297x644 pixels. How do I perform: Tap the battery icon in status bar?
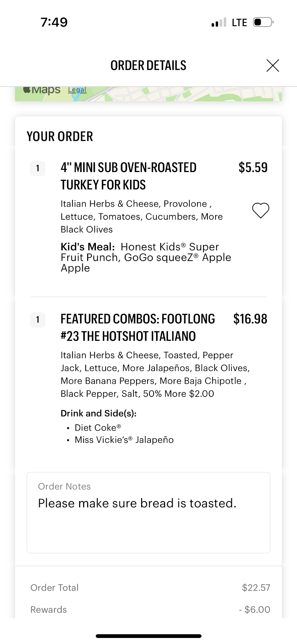[263, 22]
